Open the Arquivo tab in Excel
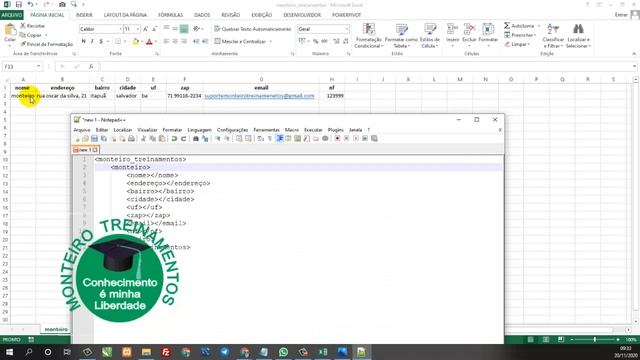This screenshot has height=360, width=640. (x=12, y=15)
